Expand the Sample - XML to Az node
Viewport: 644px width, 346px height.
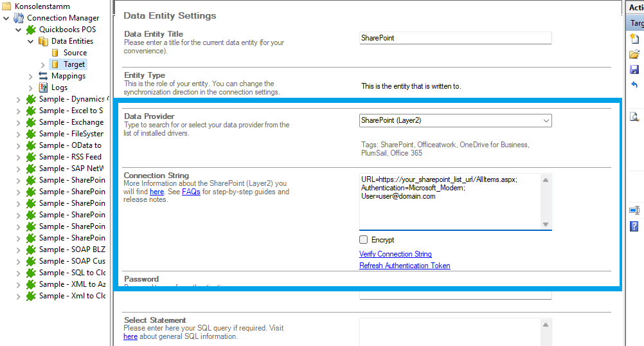18,284
